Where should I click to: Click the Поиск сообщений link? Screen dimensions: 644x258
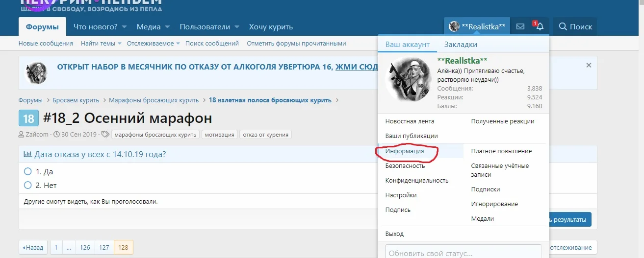(212, 44)
